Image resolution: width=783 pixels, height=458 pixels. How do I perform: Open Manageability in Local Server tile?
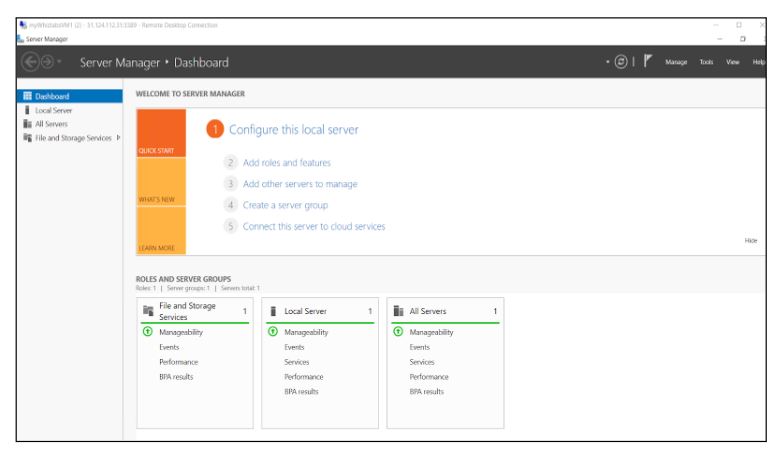pos(306,332)
